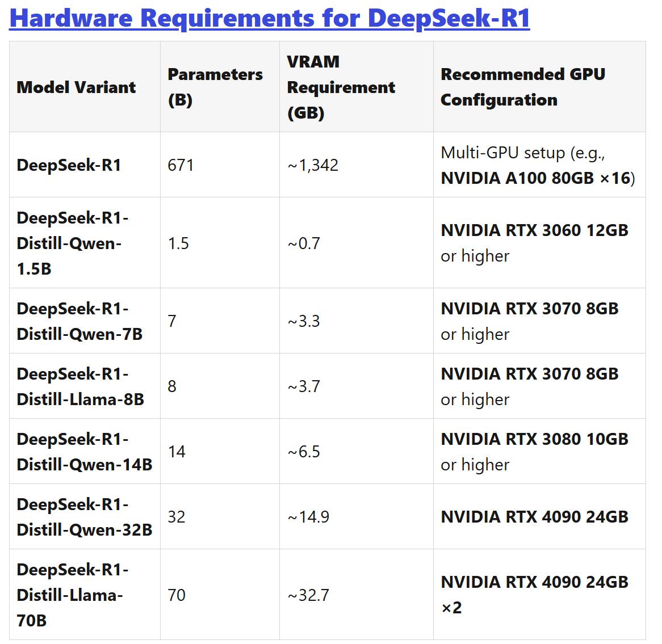Image resolution: width=662 pixels, height=644 pixels.
Task: Click the Parameters (B) column header
Action: [220, 87]
